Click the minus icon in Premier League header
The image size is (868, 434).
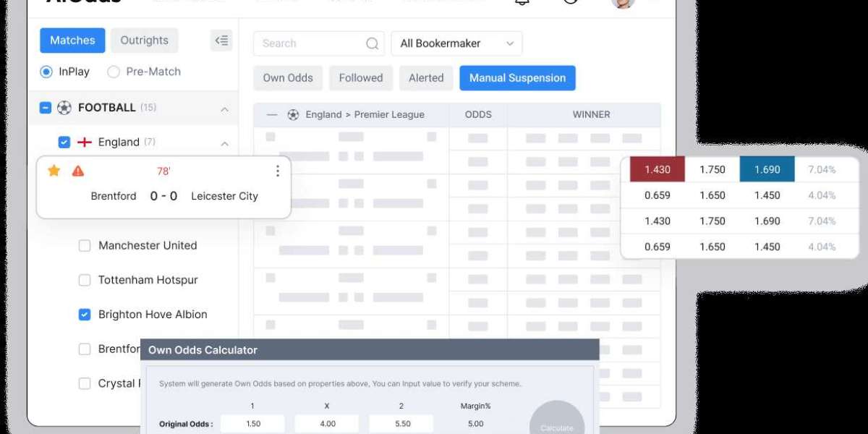[272, 114]
